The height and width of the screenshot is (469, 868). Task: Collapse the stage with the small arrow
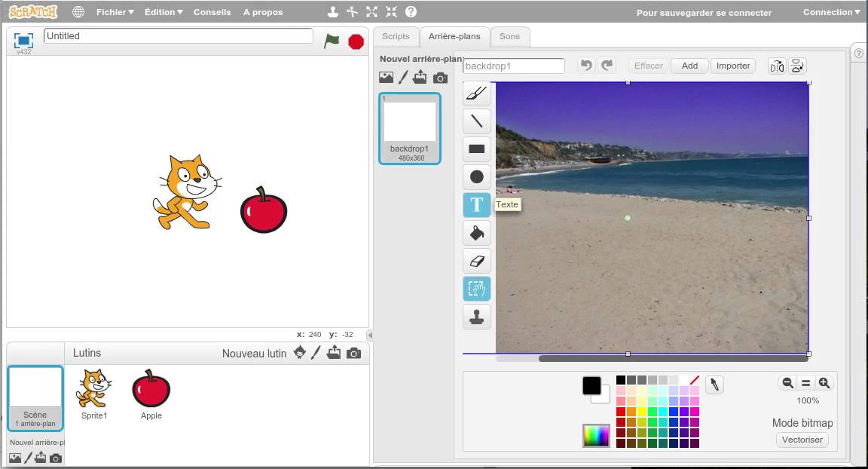coord(370,335)
